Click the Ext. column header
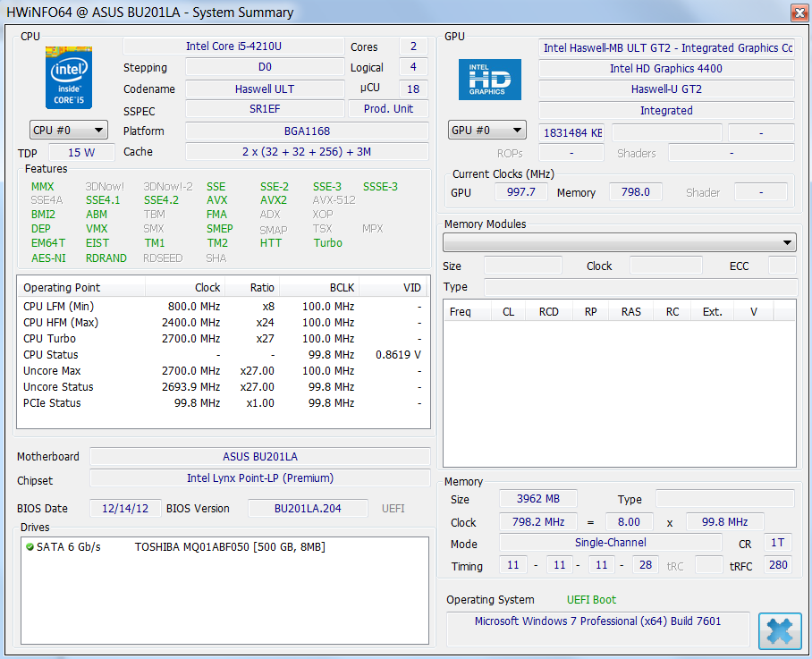Viewport: 812px width, 659px height. [712, 312]
